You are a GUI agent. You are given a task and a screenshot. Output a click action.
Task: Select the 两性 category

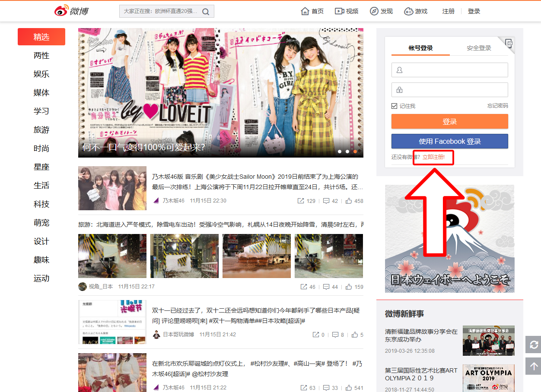41,56
